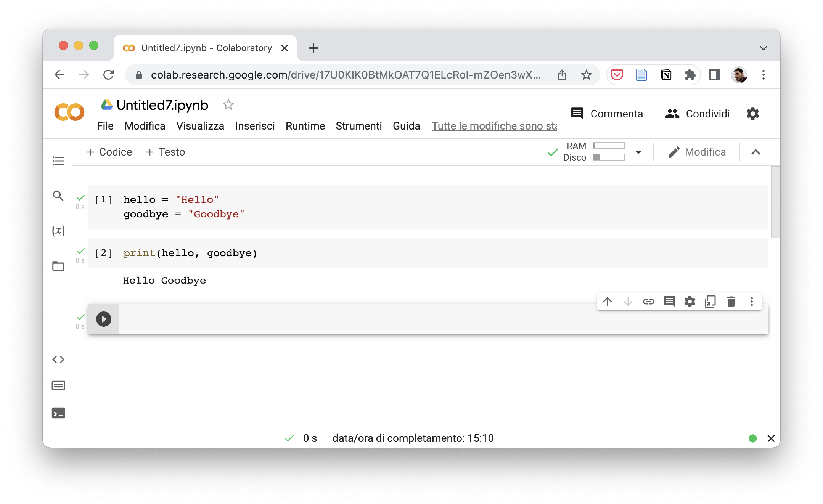823x504 pixels.
Task: Open the variables inspector {x} icon
Action: pos(58,231)
